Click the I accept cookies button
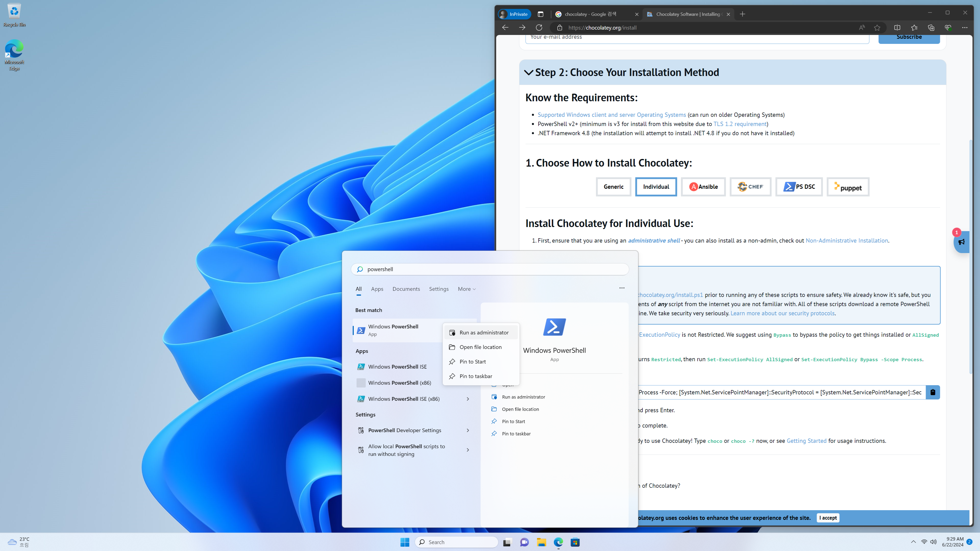980x551 pixels. [x=828, y=518]
